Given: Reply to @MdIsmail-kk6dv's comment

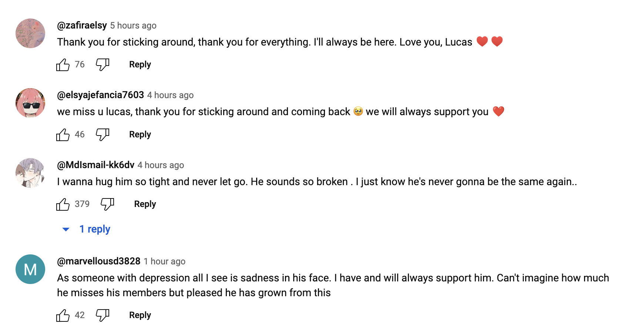Looking at the screenshot, I should tap(145, 204).
